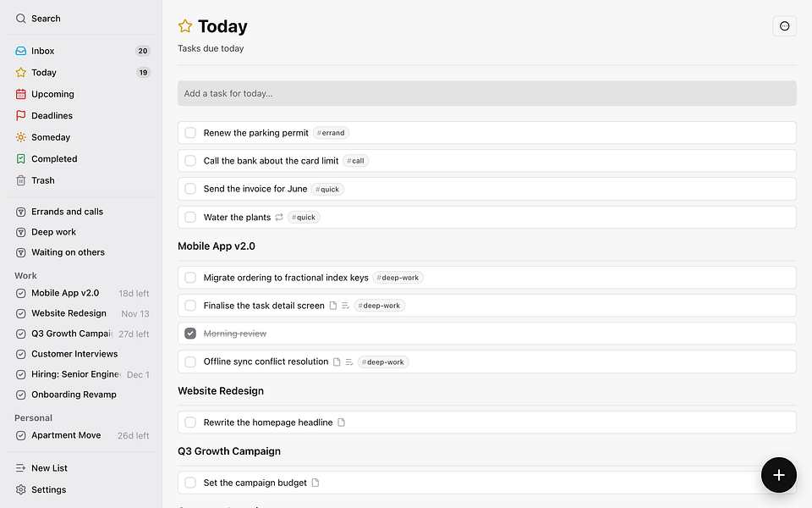Click the repeat icon on Water the plants

tap(279, 218)
